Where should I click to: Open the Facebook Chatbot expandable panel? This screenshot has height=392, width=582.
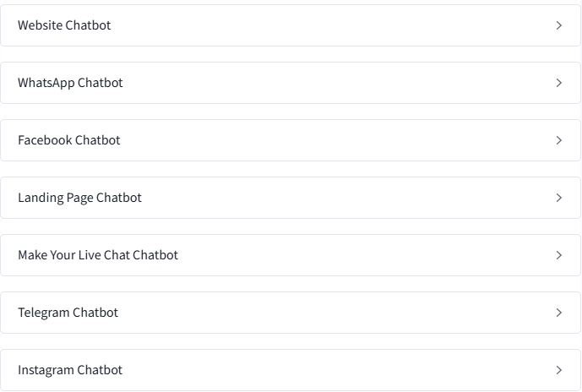coord(291,140)
